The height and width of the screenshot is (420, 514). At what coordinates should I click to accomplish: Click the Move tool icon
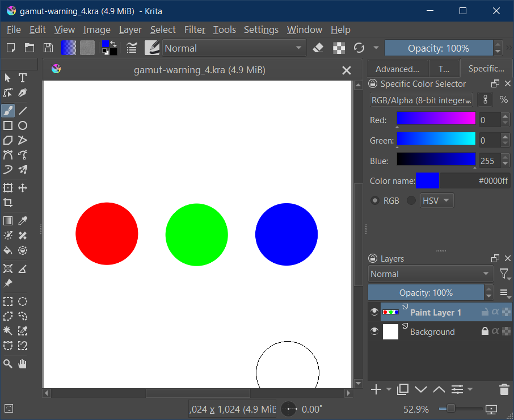[x=23, y=188]
